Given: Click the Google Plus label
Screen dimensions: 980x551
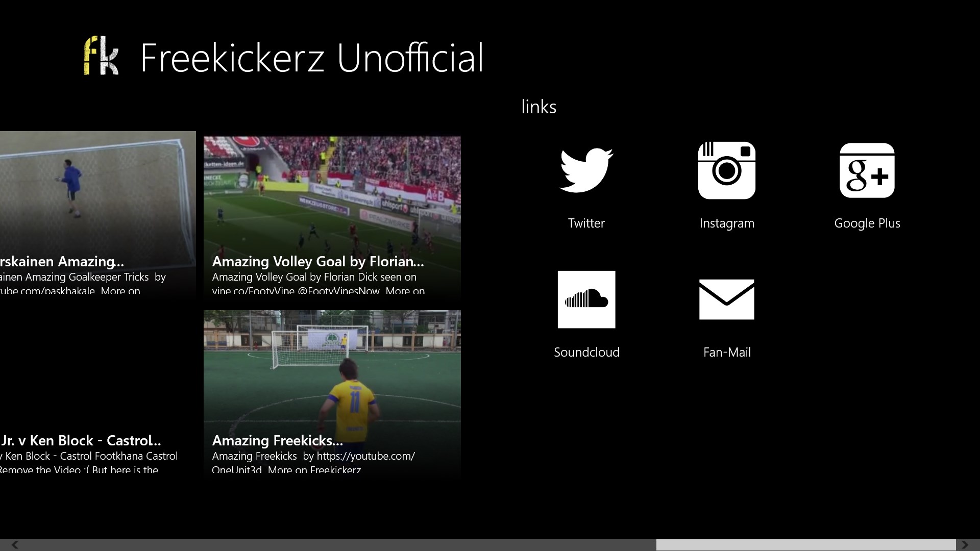Looking at the screenshot, I should pos(867,223).
